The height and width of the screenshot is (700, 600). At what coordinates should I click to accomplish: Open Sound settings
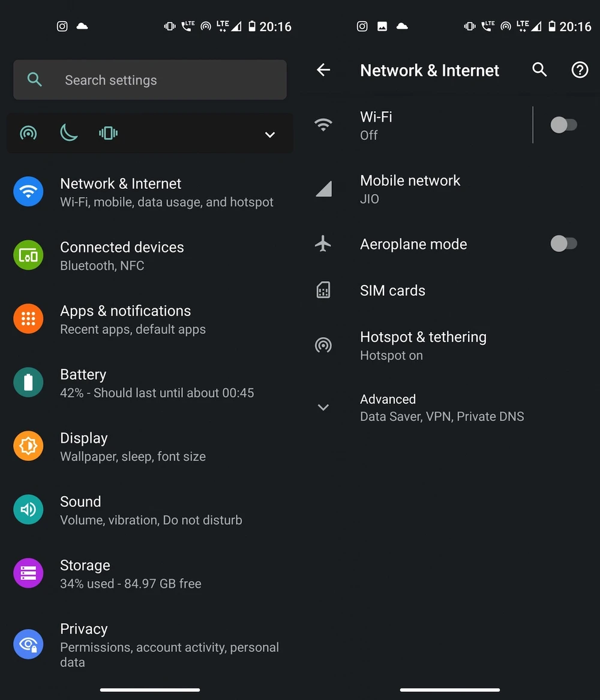tap(151, 510)
